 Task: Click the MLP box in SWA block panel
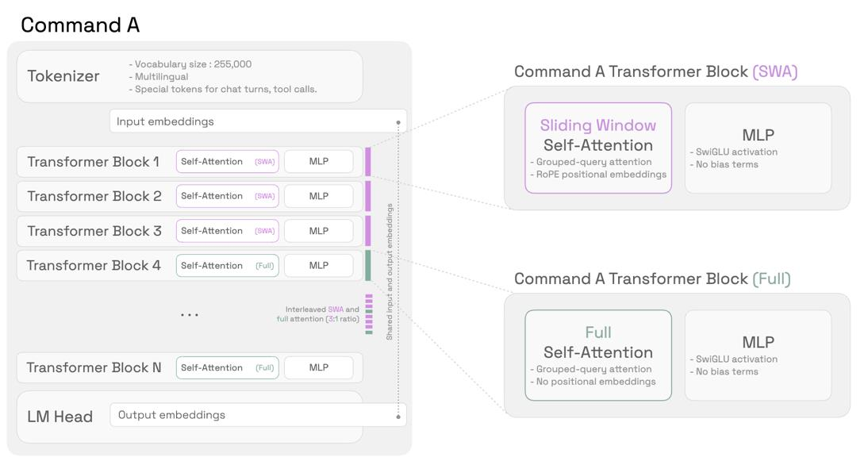[x=758, y=148]
